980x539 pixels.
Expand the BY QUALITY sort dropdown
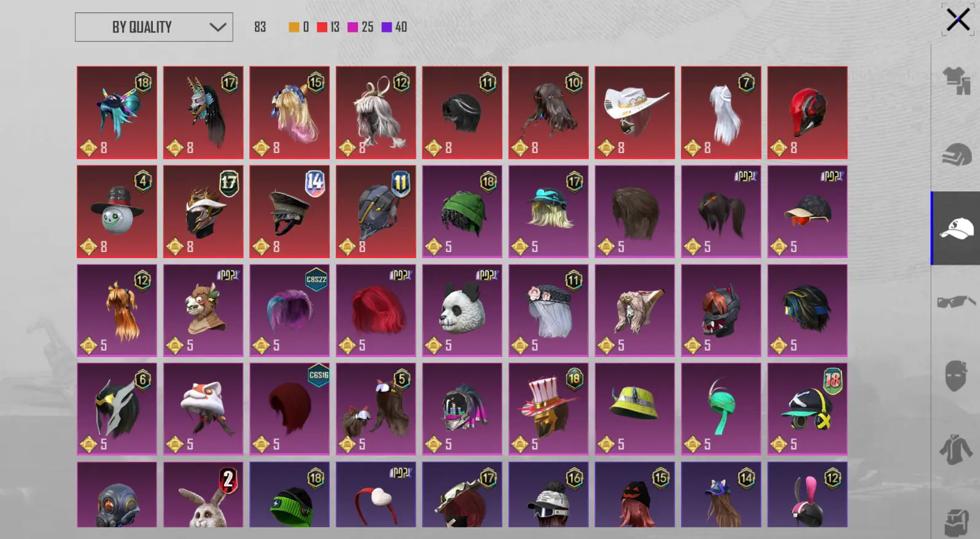pos(154,27)
